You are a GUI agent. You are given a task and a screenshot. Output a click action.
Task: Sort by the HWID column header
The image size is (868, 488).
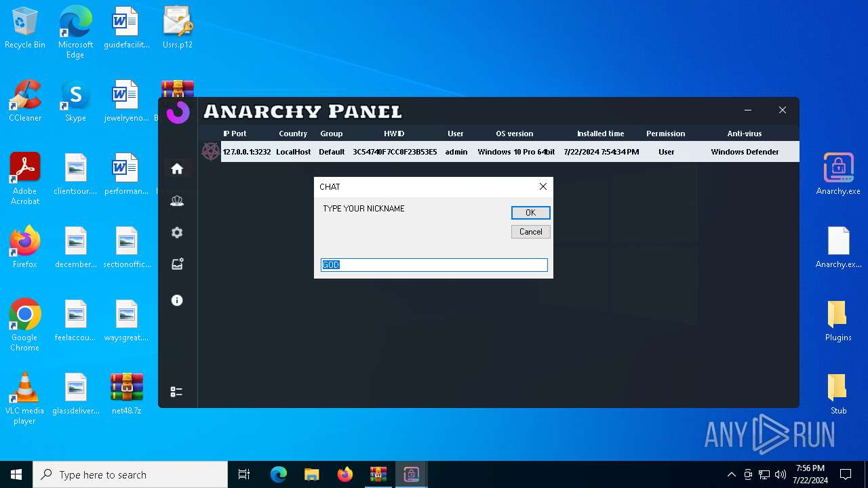[394, 134]
